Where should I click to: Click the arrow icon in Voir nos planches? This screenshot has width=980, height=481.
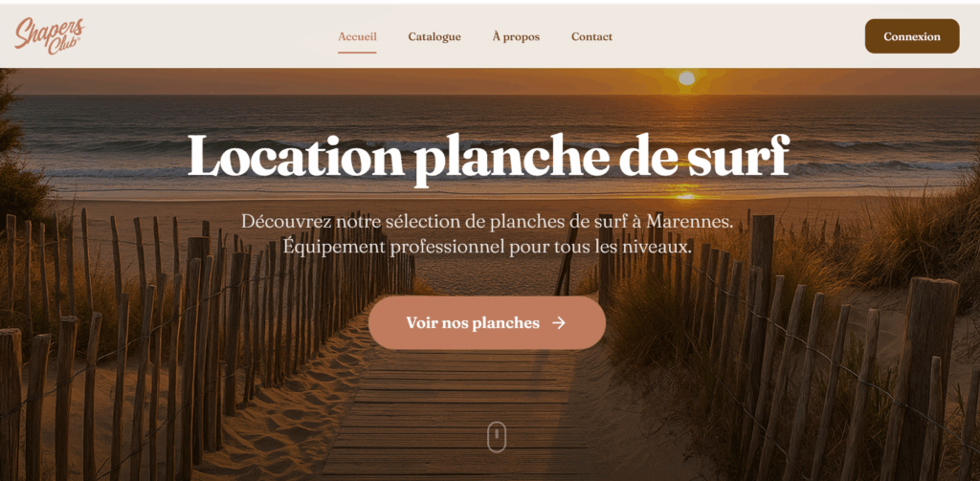coord(559,323)
